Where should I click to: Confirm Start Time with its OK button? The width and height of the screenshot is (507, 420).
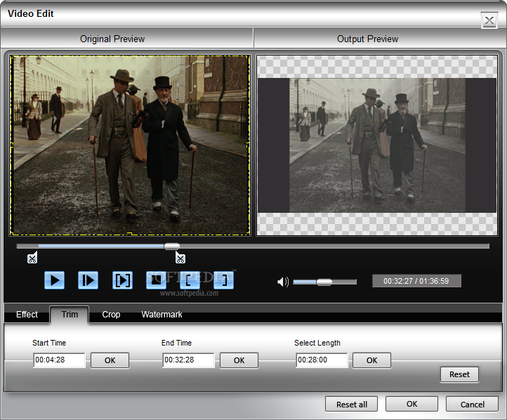coord(110,360)
